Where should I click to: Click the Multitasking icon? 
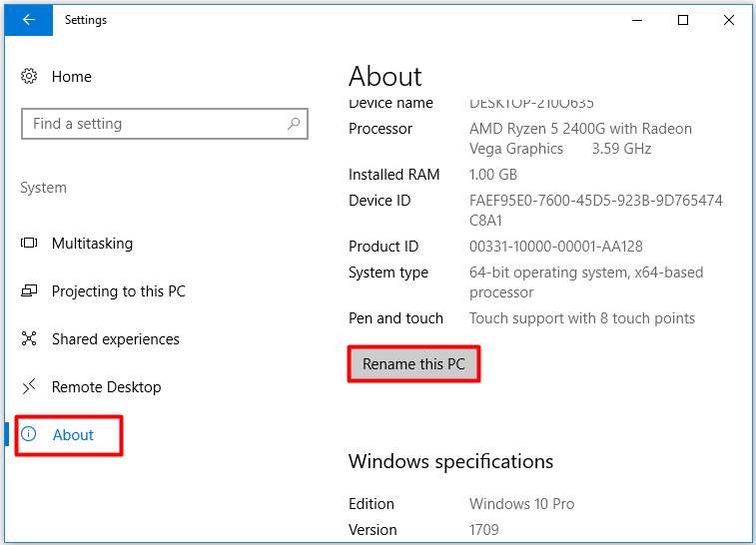click(x=29, y=243)
